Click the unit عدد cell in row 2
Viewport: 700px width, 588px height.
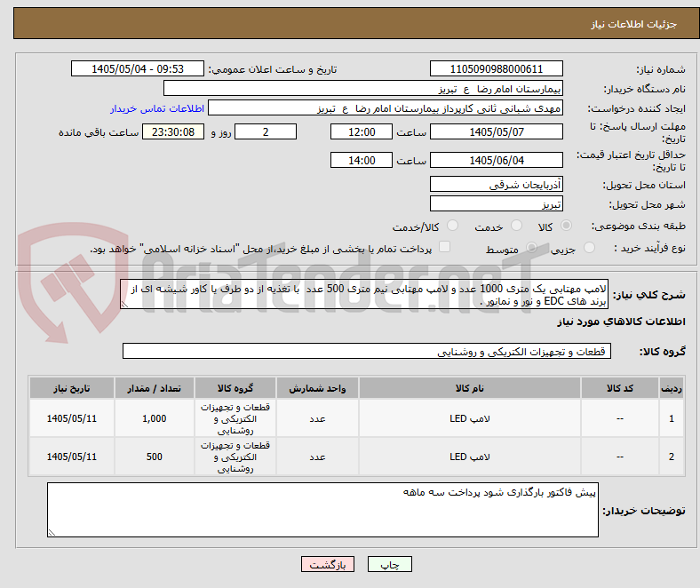click(317, 457)
